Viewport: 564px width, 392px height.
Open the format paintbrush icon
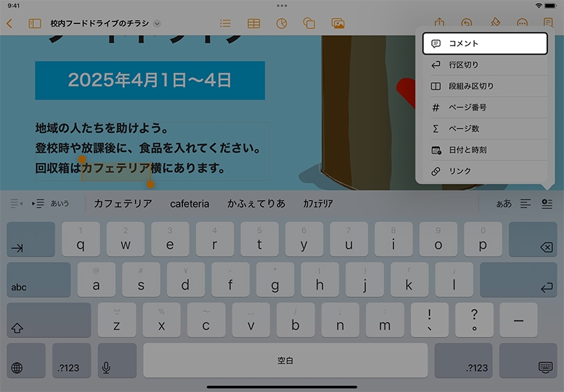pos(494,24)
